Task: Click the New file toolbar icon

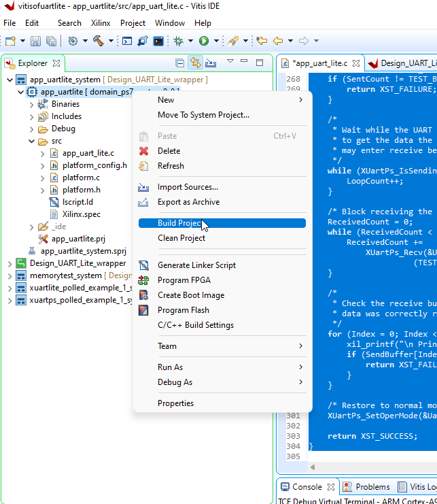Action: tap(11, 41)
